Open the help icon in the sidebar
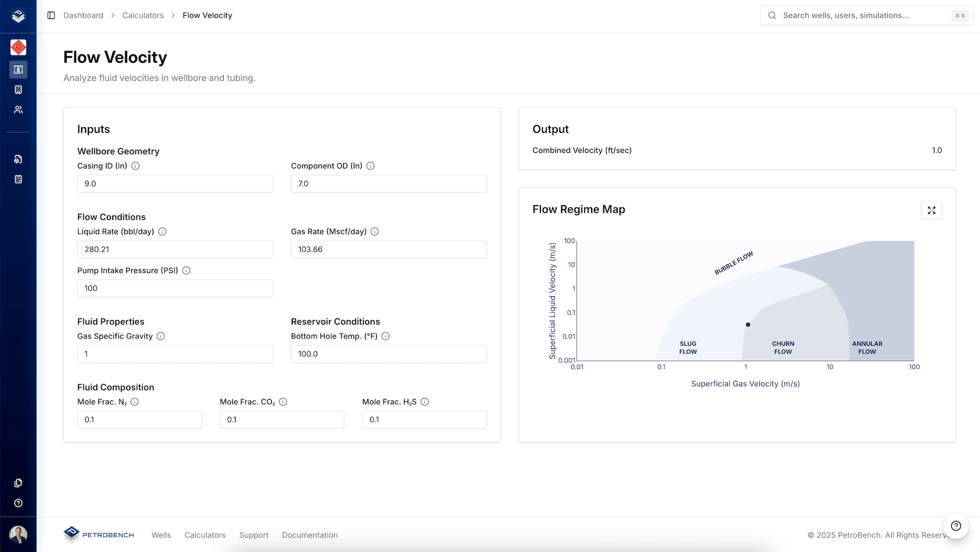The height and width of the screenshot is (552, 980). pyautogui.click(x=18, y=503)
